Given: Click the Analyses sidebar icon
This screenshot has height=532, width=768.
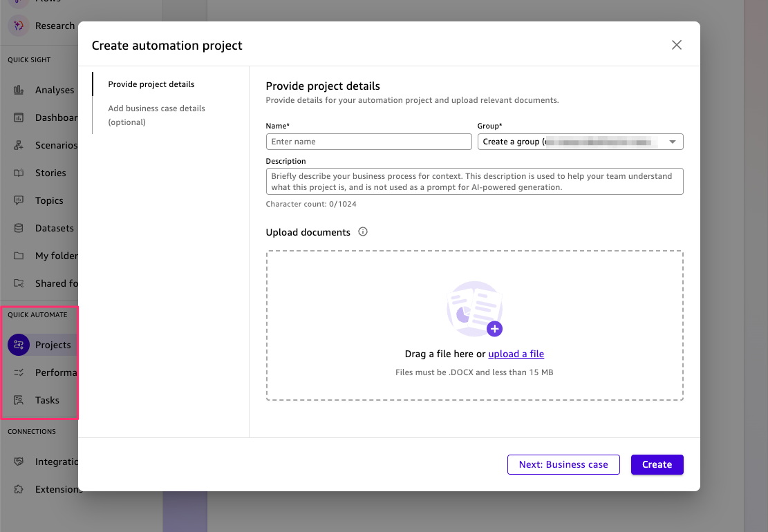Looking at the screenshot, I should (x=19, y=90).
